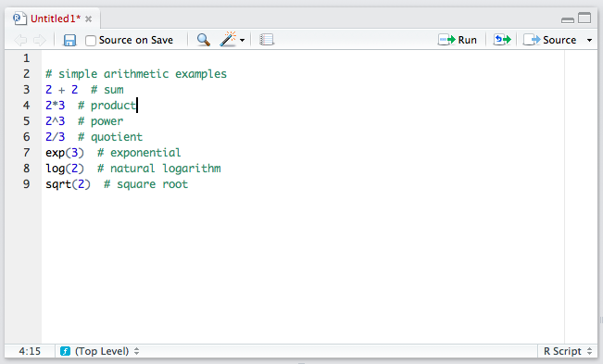Close the Untitled1* tab
Screen dimensions: 603x364
pyautogui.click(x=88, y=19)
